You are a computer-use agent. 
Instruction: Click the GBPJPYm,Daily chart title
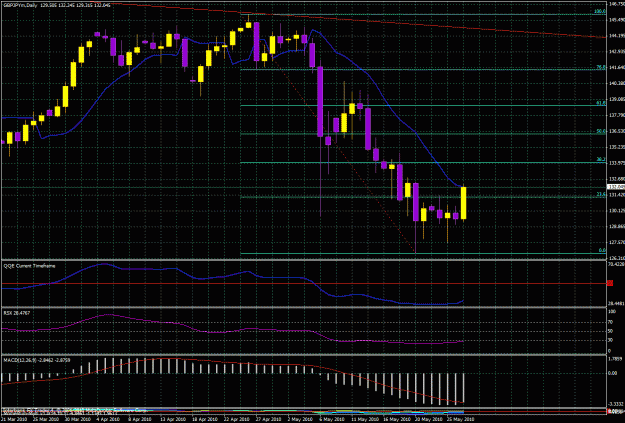point(18,4)
